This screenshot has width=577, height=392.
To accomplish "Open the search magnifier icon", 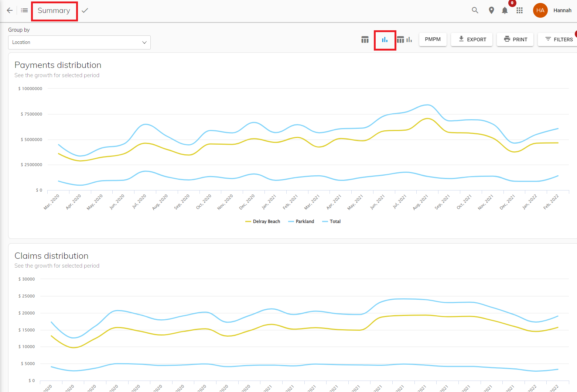I will (x=475, y=10).
